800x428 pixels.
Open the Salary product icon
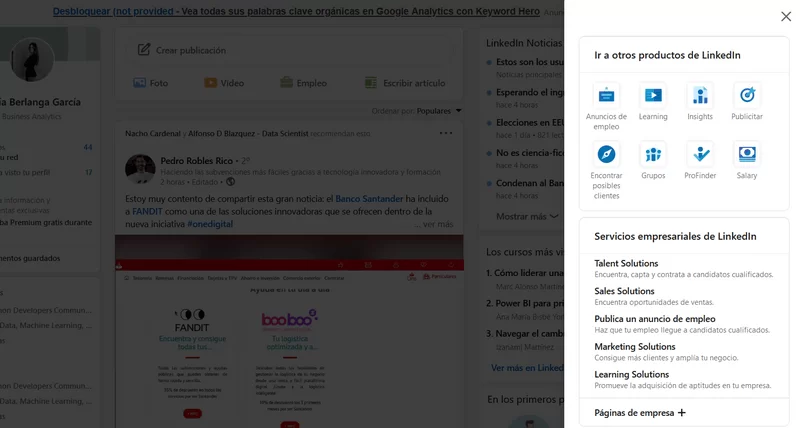(747, 154)
